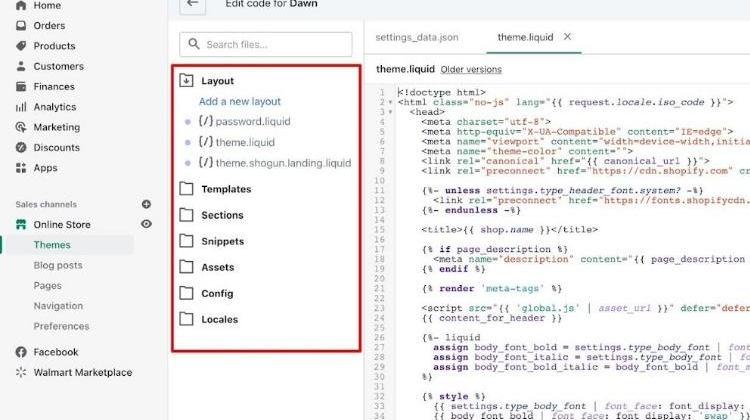Open theme.liquid in file tree
The image size is (750, 420).
point(237,142)
